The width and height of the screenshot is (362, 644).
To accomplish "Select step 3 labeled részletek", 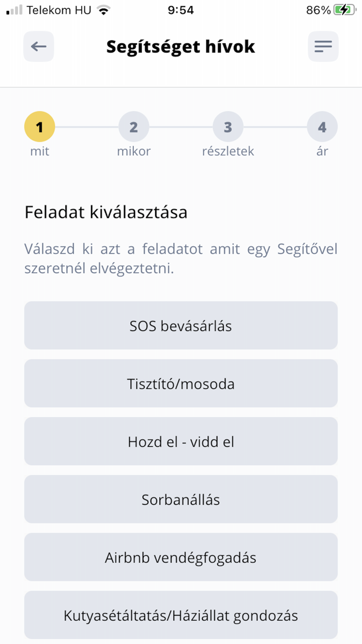I will pyautogui.click(x=228, y=126).
